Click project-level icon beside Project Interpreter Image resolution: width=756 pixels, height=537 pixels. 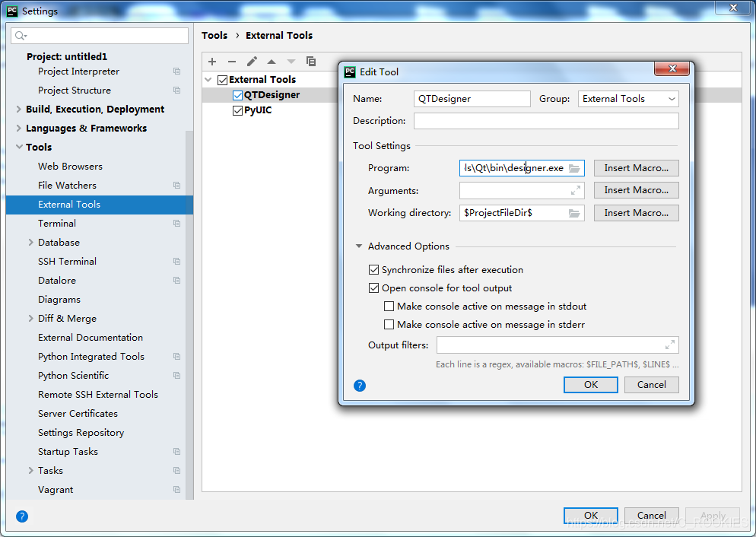177,71
